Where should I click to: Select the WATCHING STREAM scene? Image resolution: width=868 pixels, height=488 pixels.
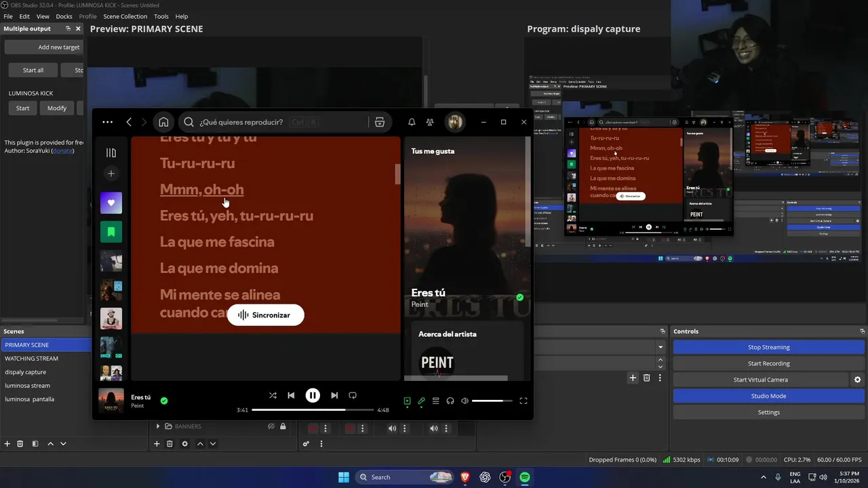click(31, 359)
